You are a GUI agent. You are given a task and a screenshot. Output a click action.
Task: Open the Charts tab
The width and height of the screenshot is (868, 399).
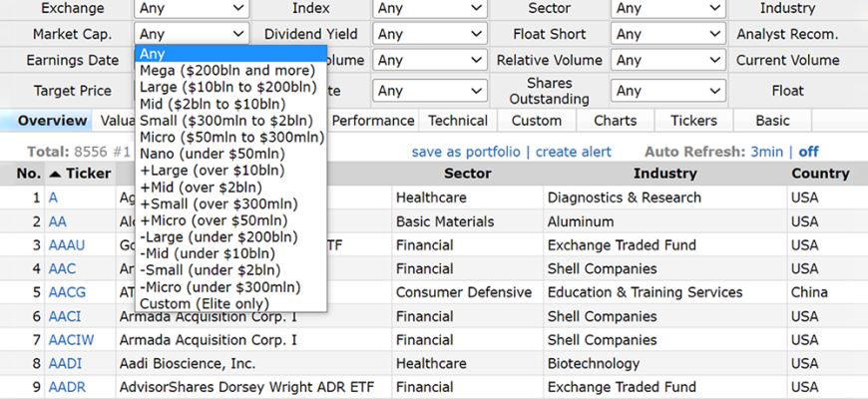point(615,121)
